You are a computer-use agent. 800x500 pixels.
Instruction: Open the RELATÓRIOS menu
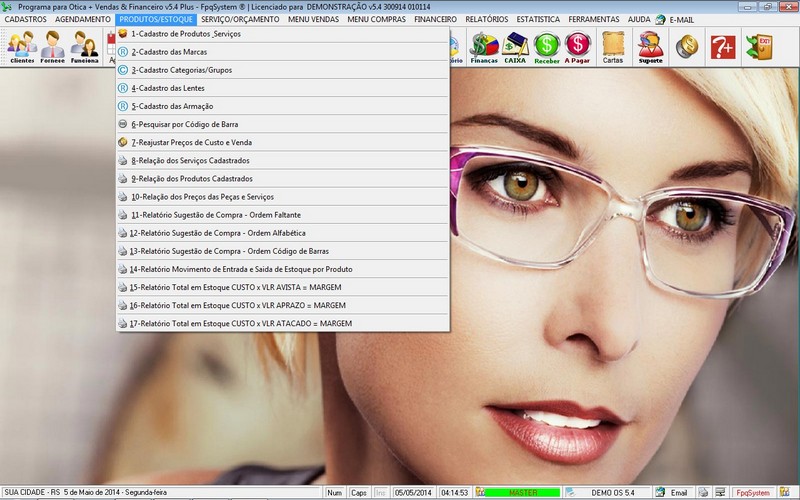coord(487,19)
